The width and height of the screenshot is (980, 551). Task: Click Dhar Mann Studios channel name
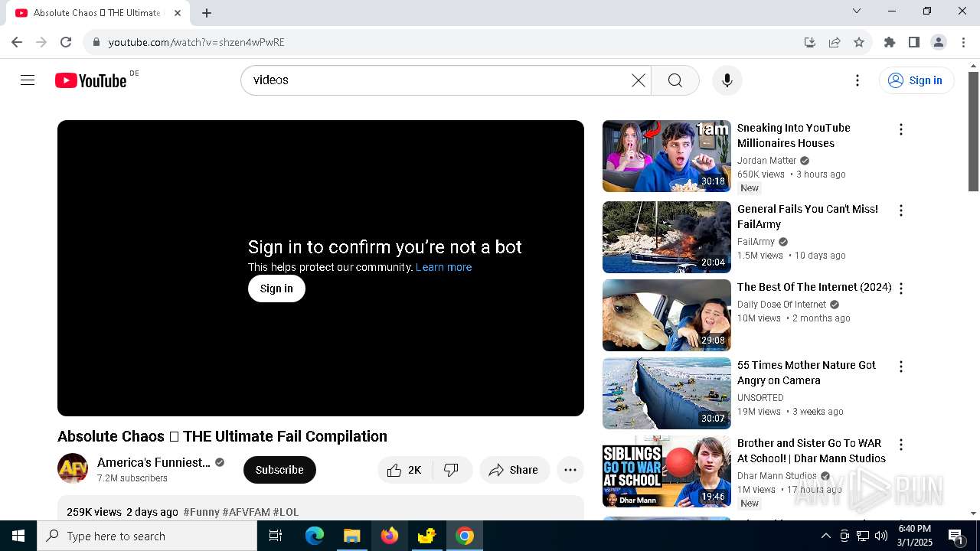pos(777,476)
